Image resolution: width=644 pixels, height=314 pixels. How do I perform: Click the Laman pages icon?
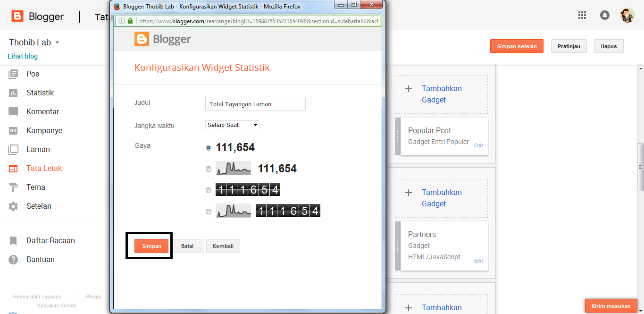pos(13,149)
